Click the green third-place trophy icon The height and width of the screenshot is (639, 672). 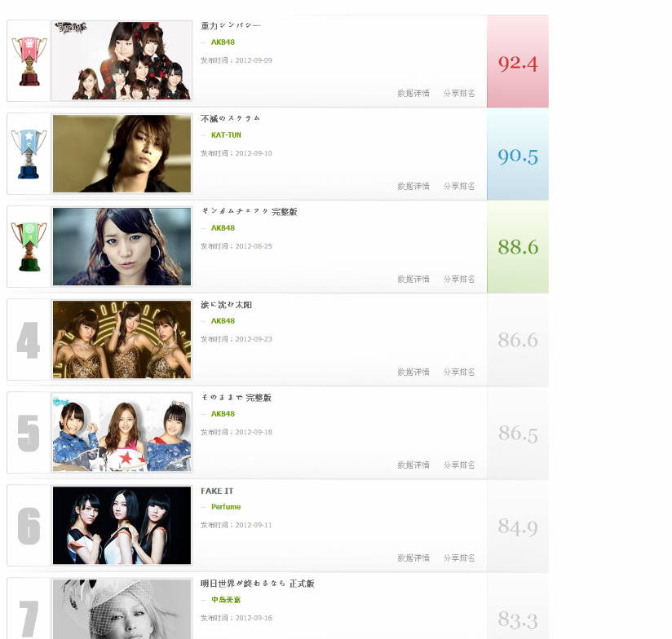point(29,247)
